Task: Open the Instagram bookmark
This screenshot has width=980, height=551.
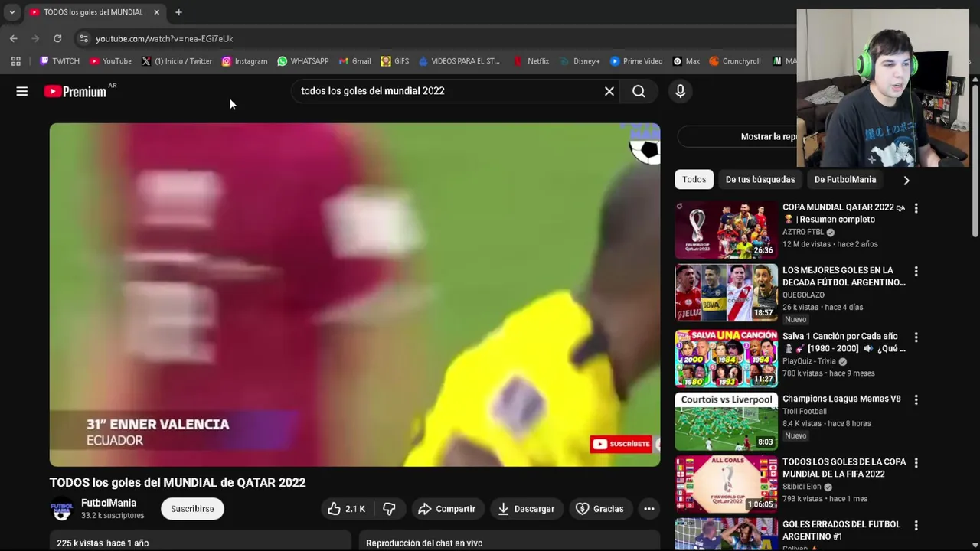Action: (244, 61)
